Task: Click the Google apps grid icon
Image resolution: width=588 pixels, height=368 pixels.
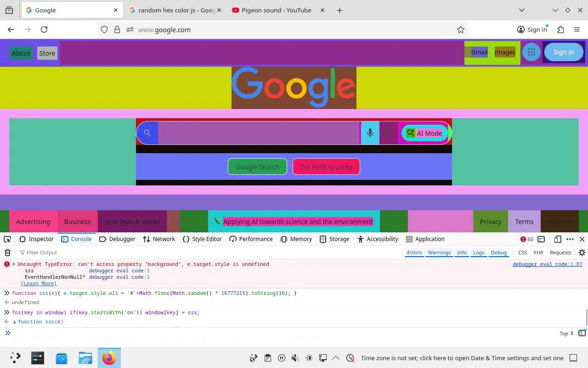Action: pos(531,52)
